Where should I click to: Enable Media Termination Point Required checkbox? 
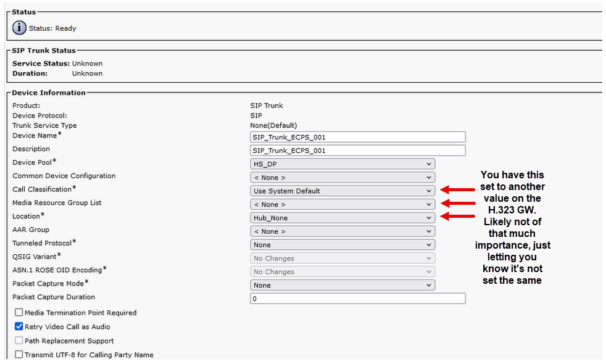pyautogui.click(x=19, y=313)
